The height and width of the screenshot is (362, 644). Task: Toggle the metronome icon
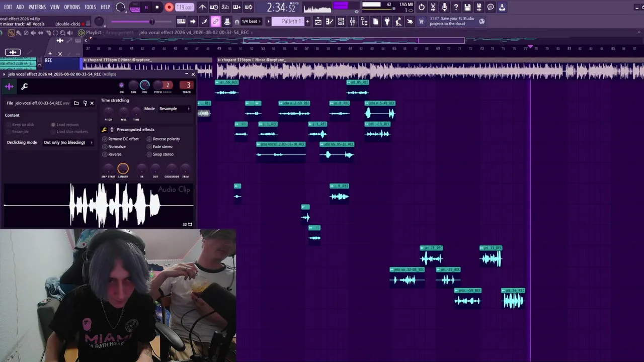[202, 7]
